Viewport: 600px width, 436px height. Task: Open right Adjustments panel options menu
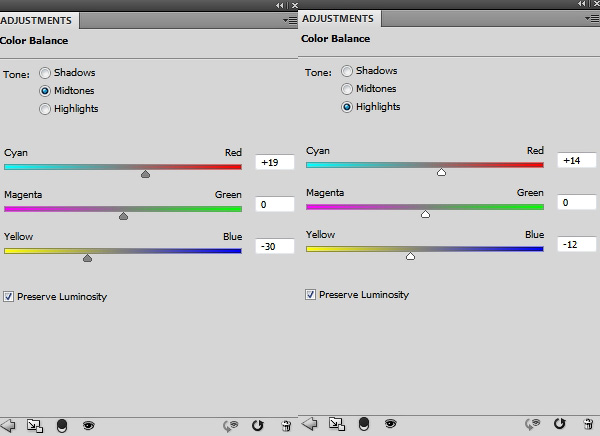tap(592, 18)
